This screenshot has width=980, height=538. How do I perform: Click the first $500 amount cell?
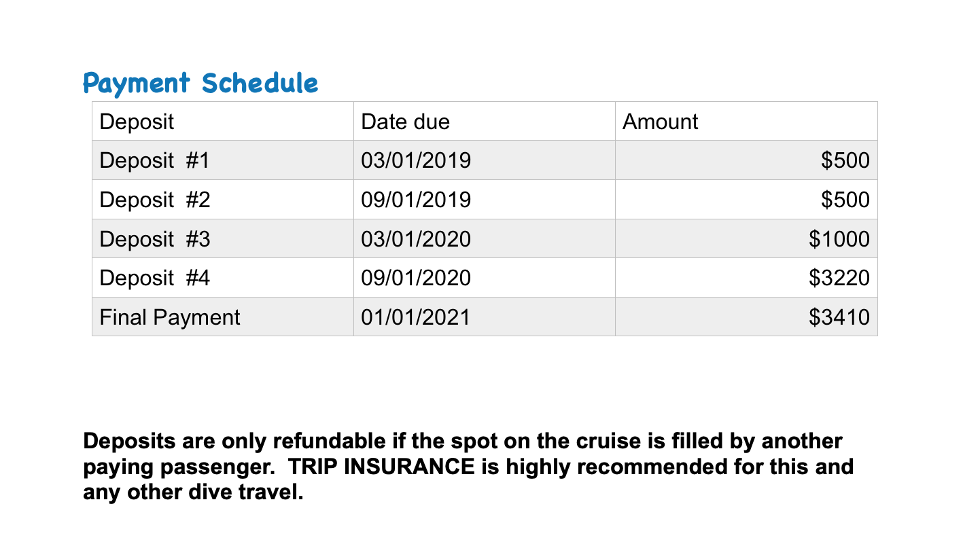coord(746,160)
